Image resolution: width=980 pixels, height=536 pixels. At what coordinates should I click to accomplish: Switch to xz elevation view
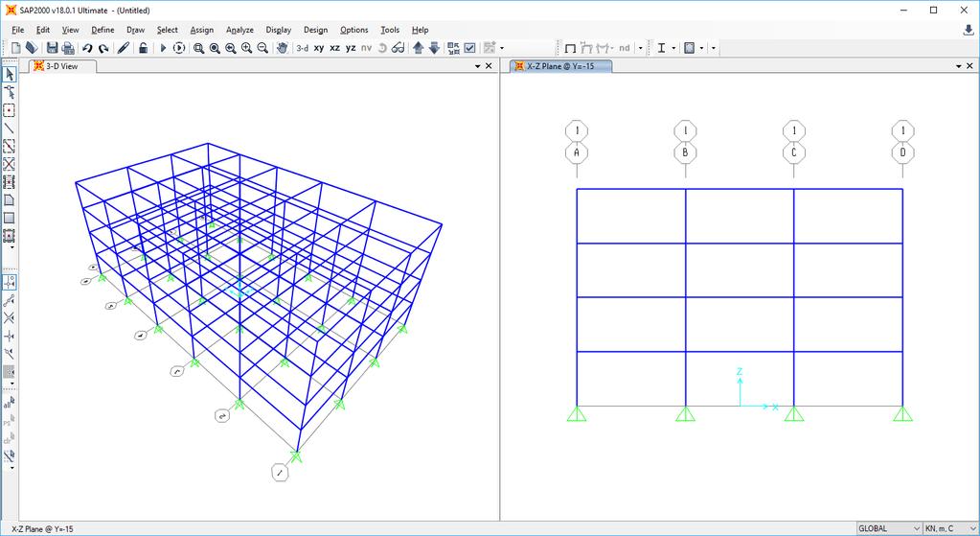(x=335, y=48)
